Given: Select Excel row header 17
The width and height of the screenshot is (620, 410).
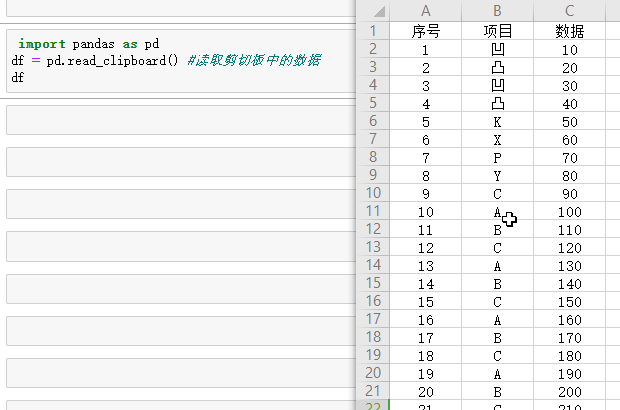Looking at the screenshot, I should [x=373, y=319].
